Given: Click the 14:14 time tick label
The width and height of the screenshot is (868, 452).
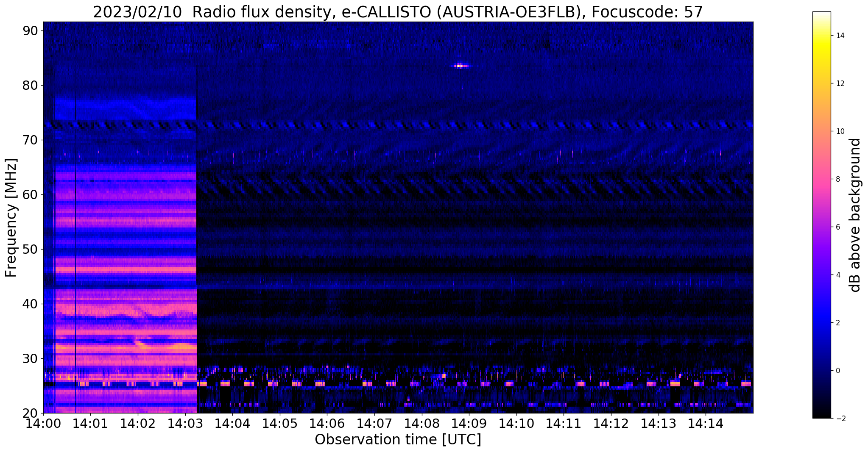Looking at the screenshot, I should [x=706, y=424].
